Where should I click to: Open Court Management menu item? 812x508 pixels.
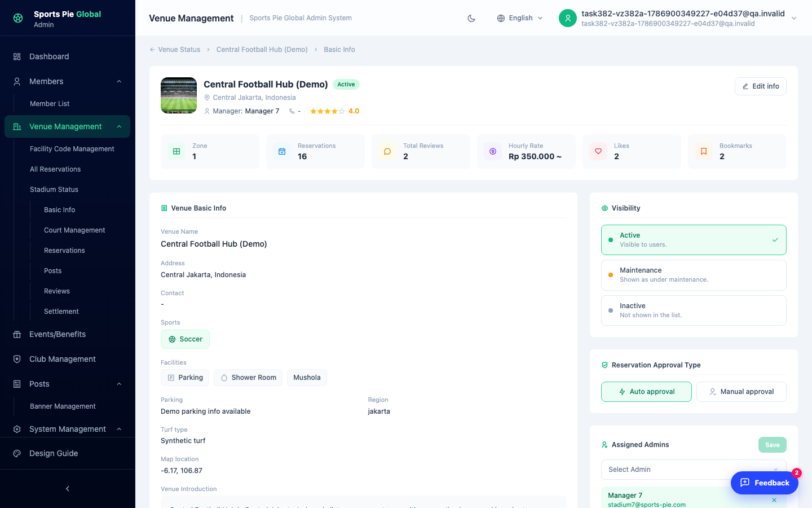[74, 230]
